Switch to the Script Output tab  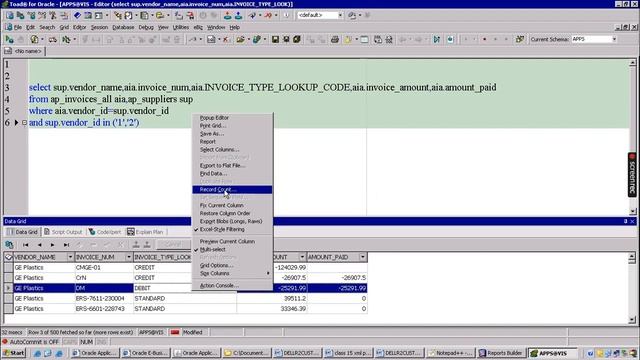tap(63, 232)
